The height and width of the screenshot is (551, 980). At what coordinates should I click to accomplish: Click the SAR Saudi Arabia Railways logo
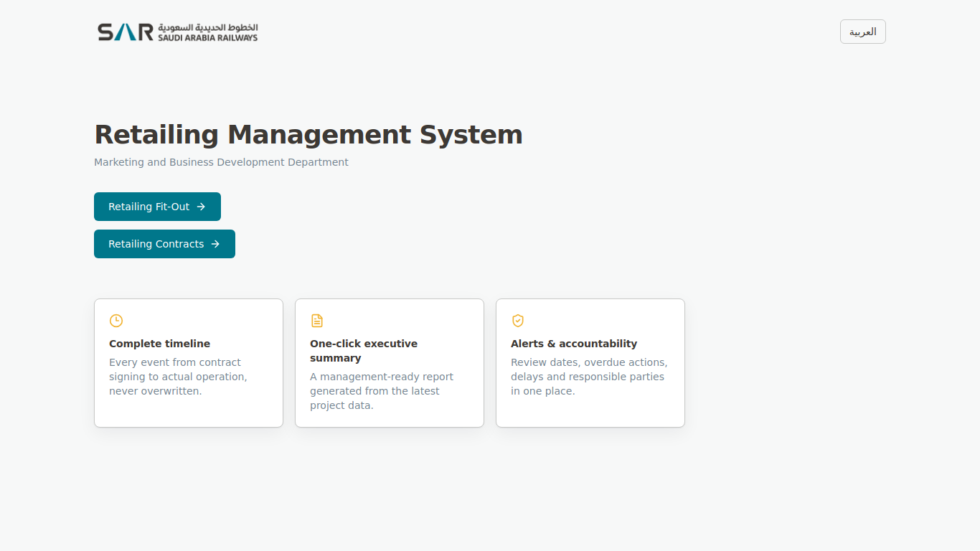tap(177, 32)
